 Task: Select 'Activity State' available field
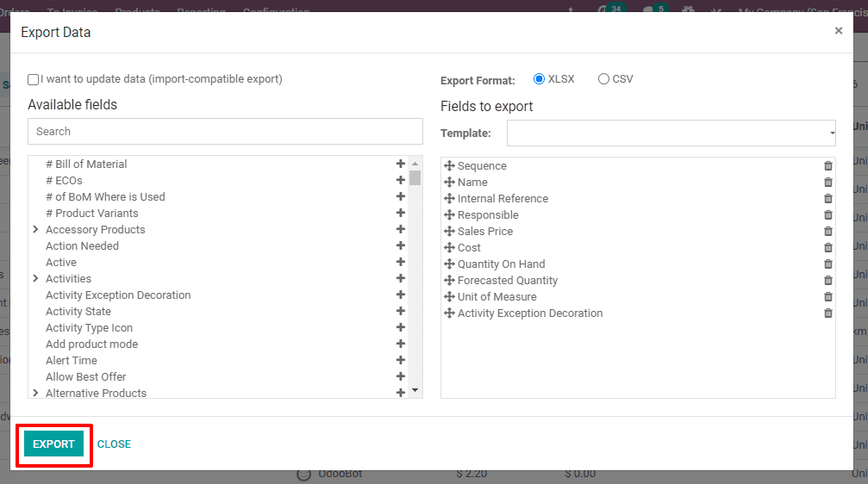click(x=78, y=312)
